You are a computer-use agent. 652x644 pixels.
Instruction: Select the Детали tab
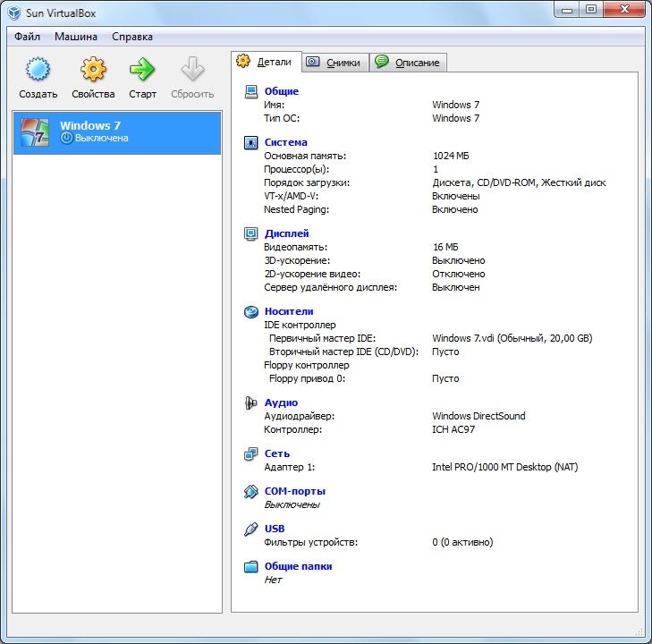pyautogui.click(x=266, y=62)
